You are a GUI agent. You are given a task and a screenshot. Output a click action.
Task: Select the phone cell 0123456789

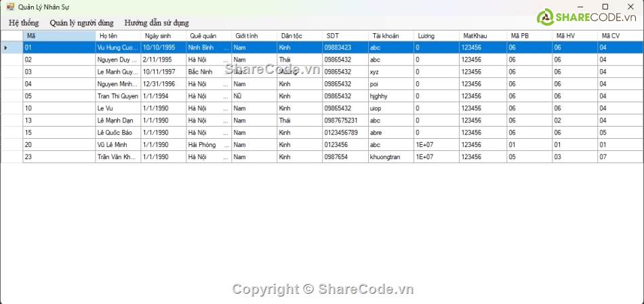(344, 133)
